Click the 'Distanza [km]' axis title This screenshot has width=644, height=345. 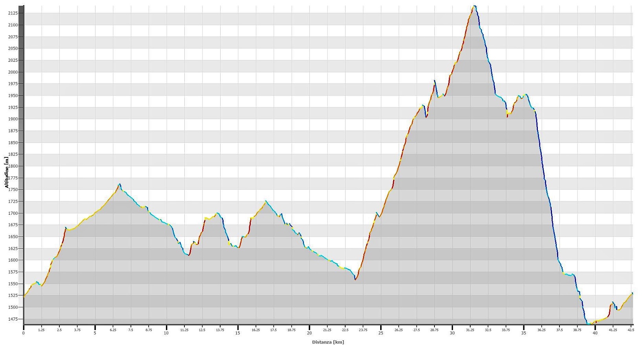[x=328, y=342]
